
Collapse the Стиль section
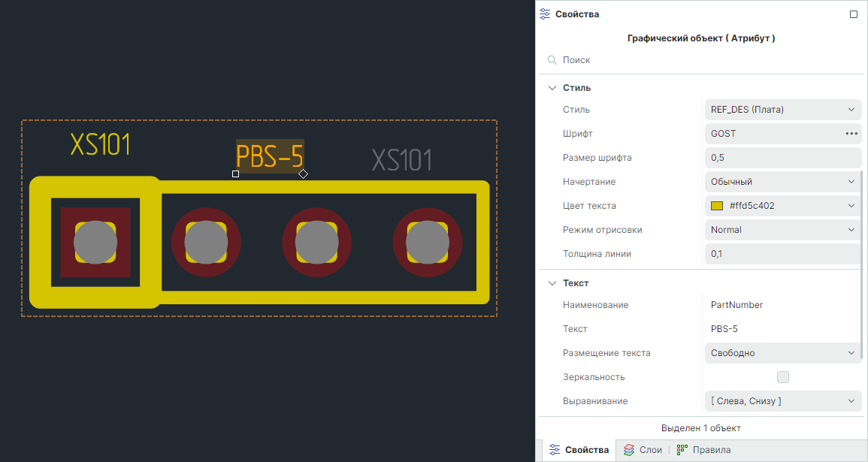pos(552,88)
